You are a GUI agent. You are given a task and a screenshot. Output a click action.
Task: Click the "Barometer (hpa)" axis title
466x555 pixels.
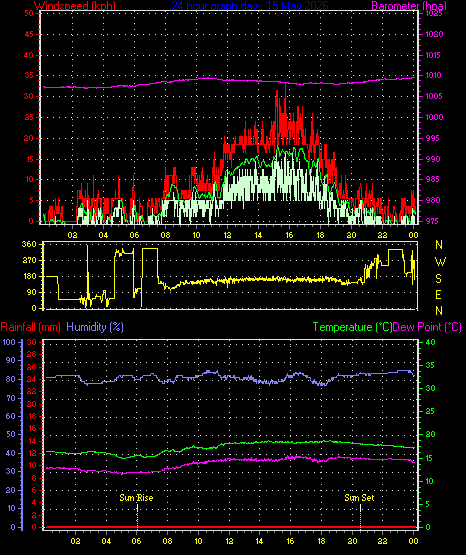[409, 6]
